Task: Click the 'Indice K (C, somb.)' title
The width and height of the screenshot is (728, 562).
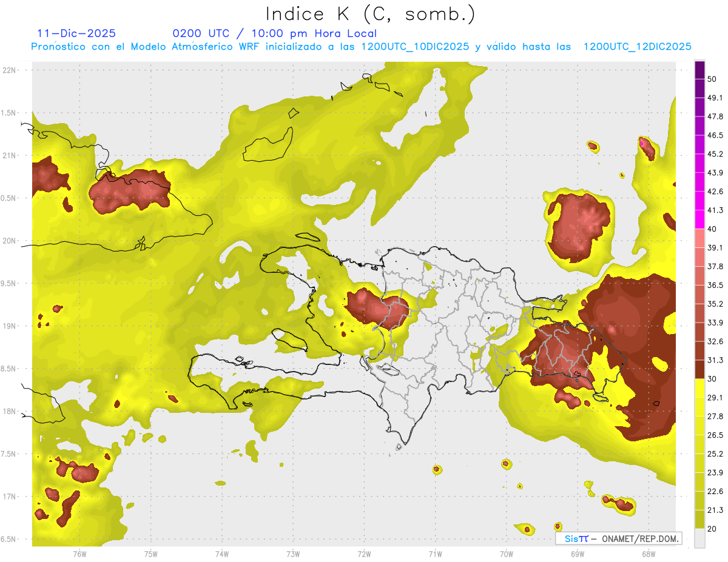Action: tap(370, 14)
